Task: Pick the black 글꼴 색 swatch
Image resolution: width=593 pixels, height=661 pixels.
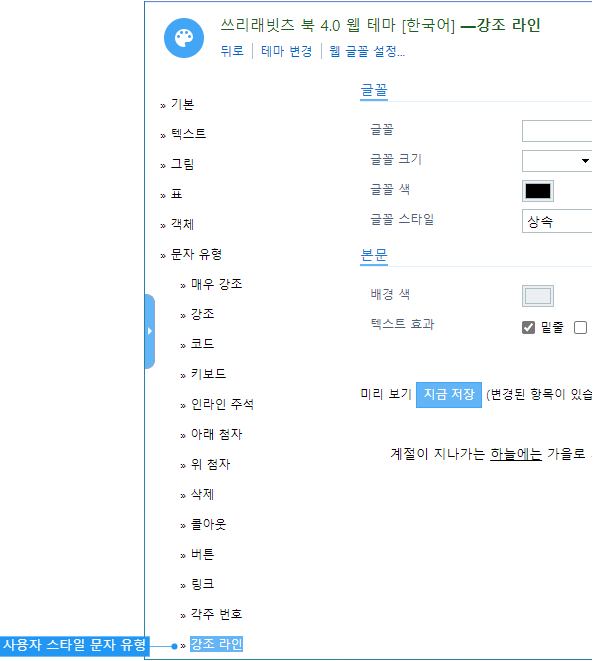Action: tap(538, 191)
